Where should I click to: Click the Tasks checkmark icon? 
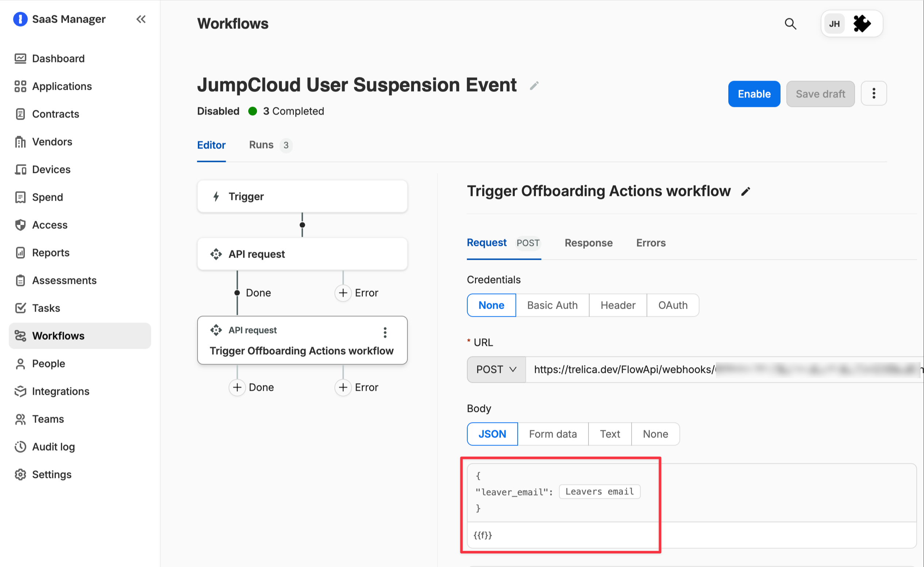click(20, 308)
